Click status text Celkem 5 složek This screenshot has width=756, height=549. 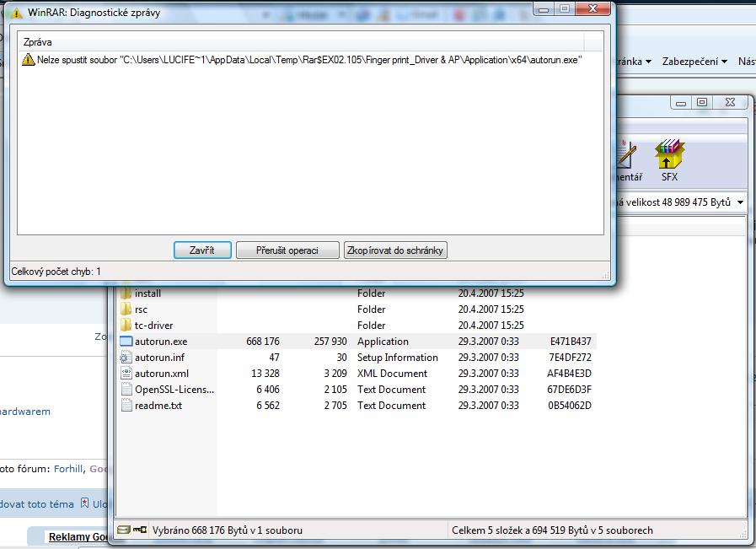552,530
